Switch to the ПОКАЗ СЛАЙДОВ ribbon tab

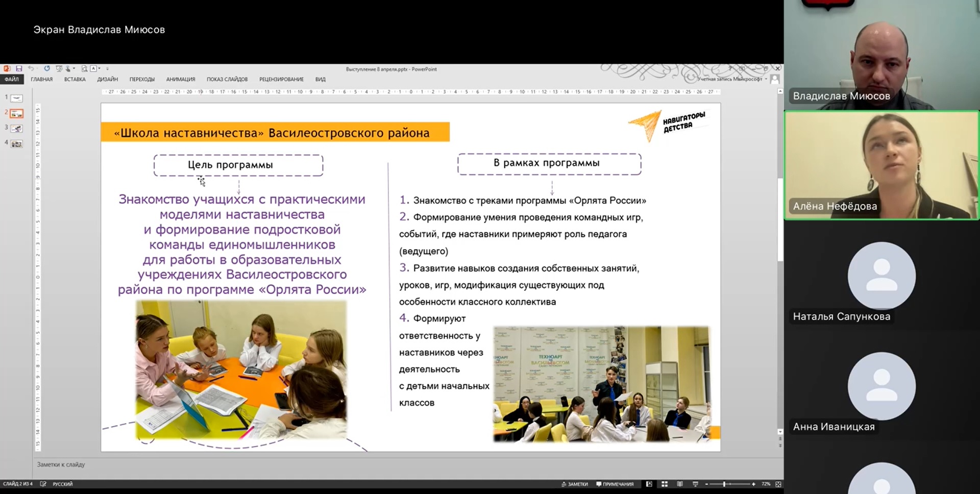click(x=227, y=79)
